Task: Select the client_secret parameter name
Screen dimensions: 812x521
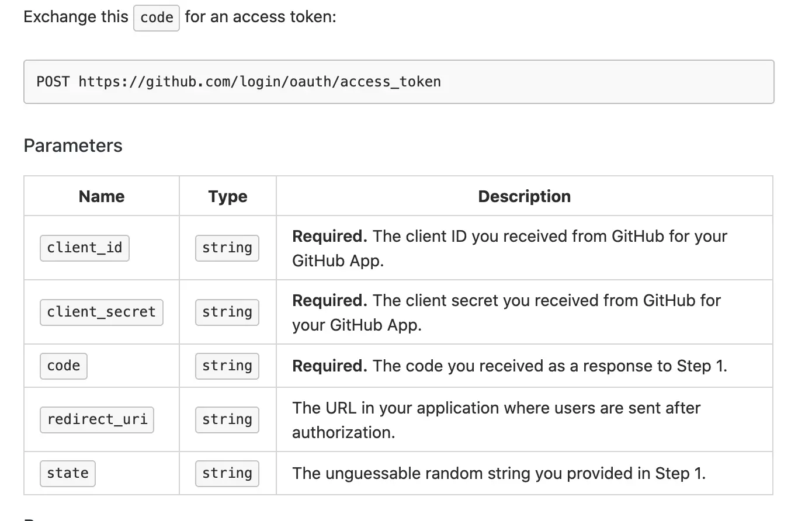Action: (x=102, y=312)
